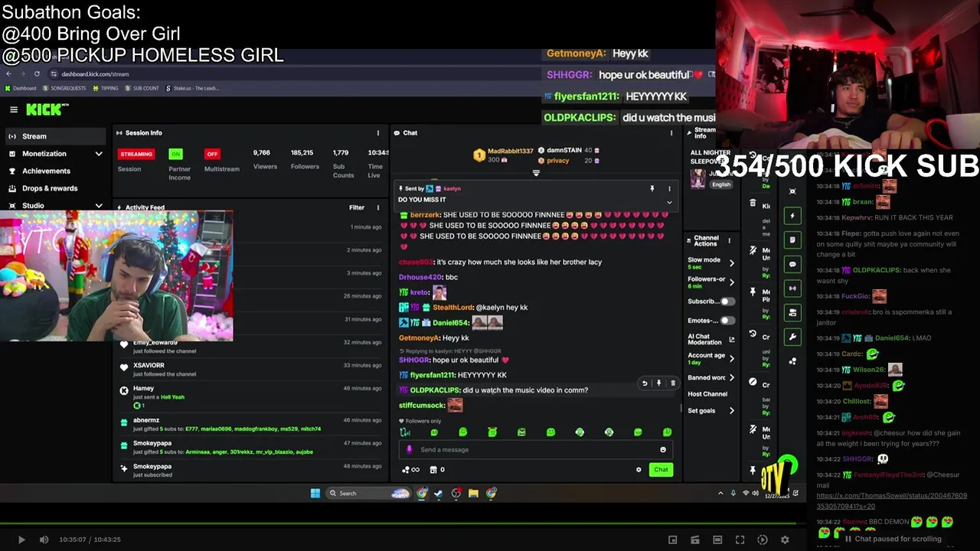The width and height of the screenshot is (980, 551).
Task: Open the Session Info options menu
Action: pyautogui.click(x=377, y=133)
